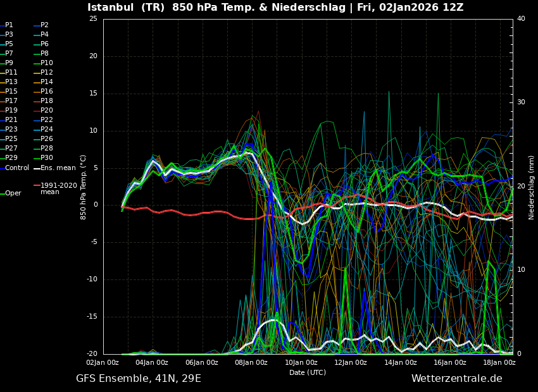Click the 5 temperature axis value
The height and width of the screenshot is (392, 538).
pyautogui.click(x=96, y=168)
